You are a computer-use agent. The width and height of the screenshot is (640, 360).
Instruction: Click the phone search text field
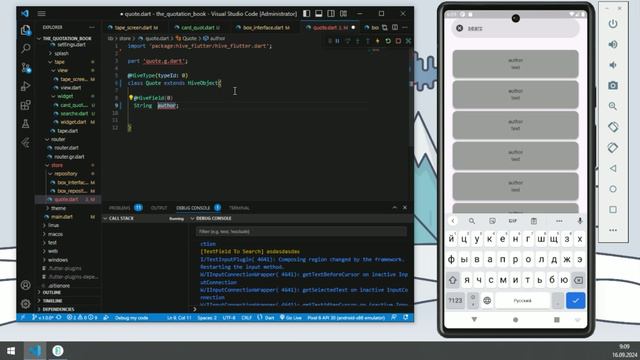coord(516,28)
